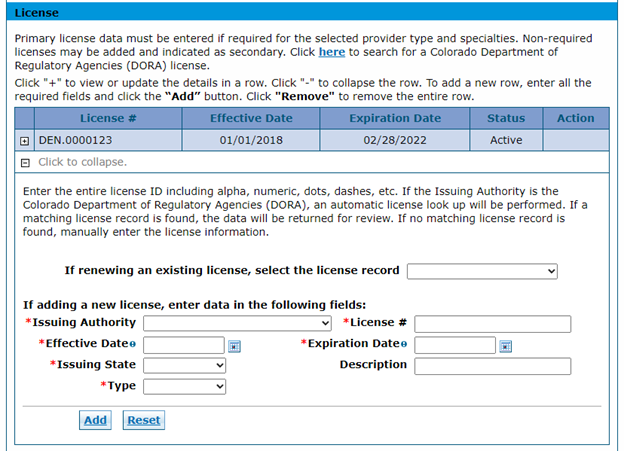Focus the Effective Date text field

coord(184,345)
